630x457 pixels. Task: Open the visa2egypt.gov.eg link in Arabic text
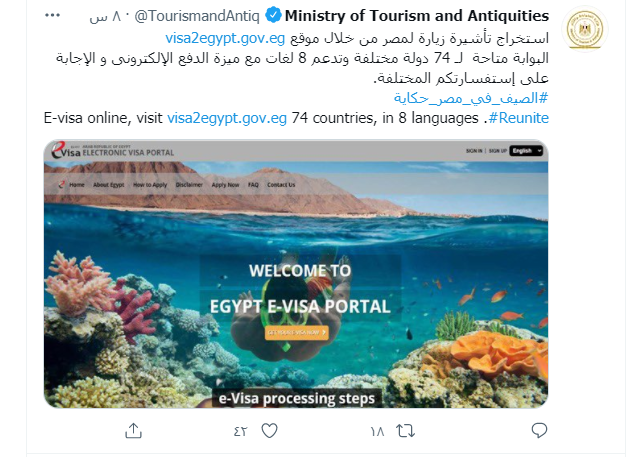coord(225,38)
